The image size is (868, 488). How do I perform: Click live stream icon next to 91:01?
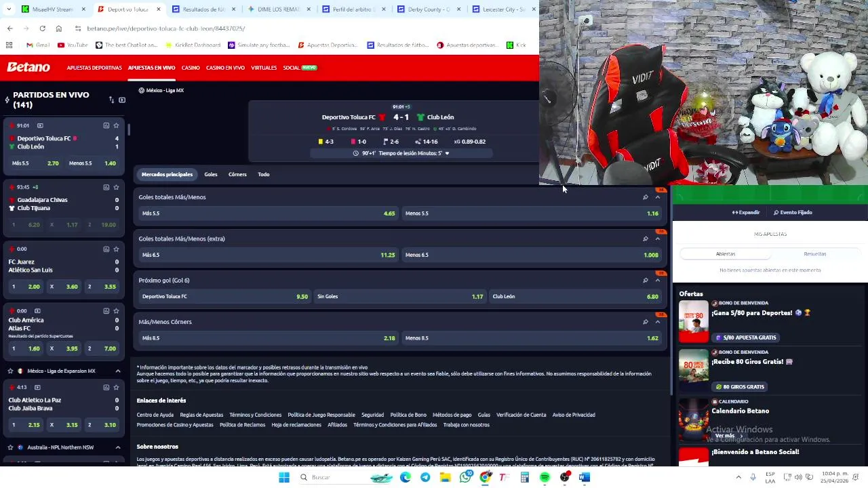[x=40, y=125]
